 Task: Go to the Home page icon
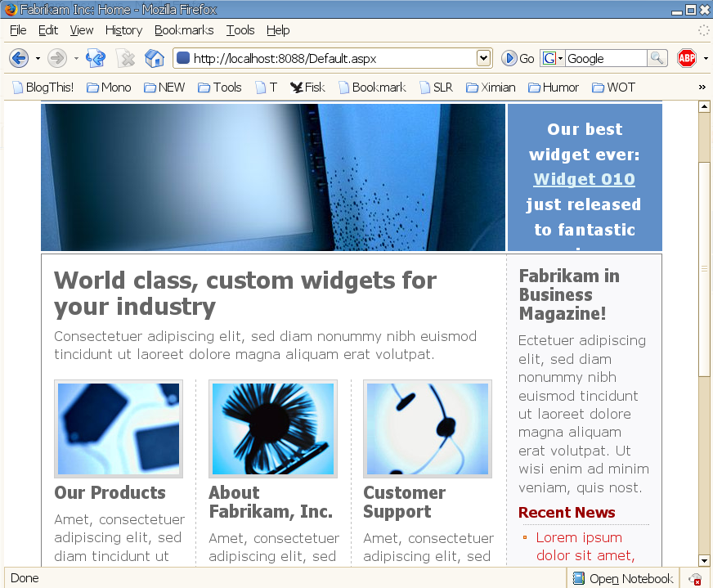[x=155, y=59]
